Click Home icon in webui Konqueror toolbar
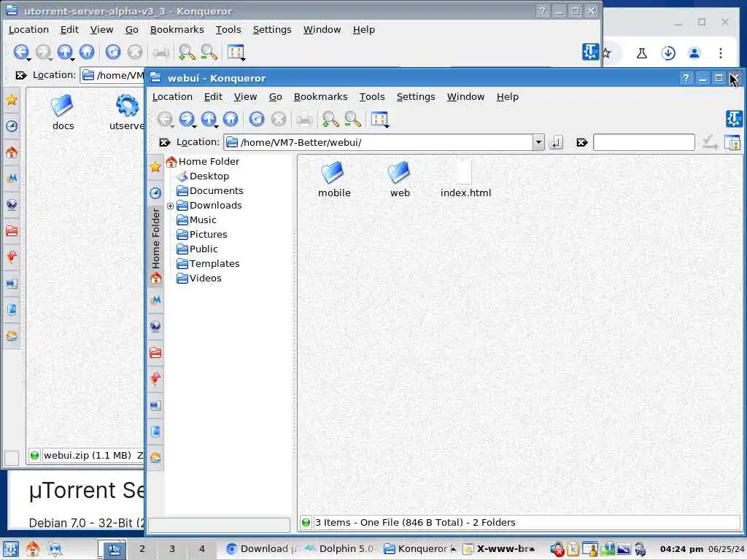 pyautogui.click(x=231, y=119)
